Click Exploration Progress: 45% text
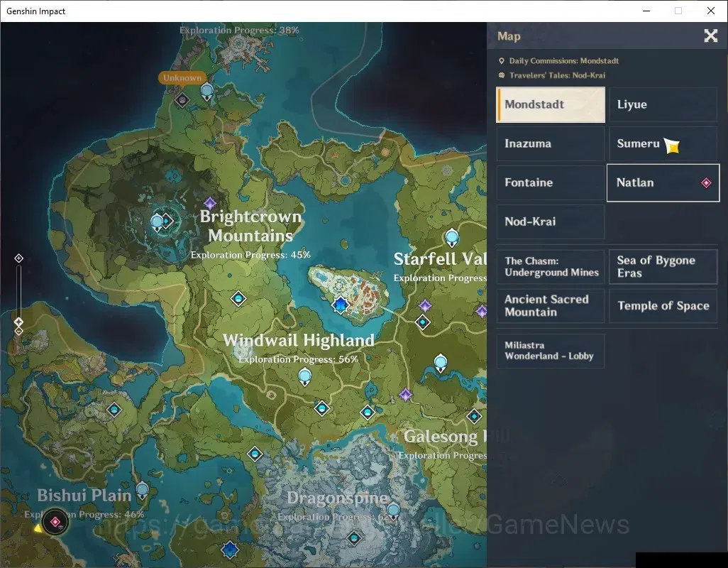 click(x=250, y=255)
